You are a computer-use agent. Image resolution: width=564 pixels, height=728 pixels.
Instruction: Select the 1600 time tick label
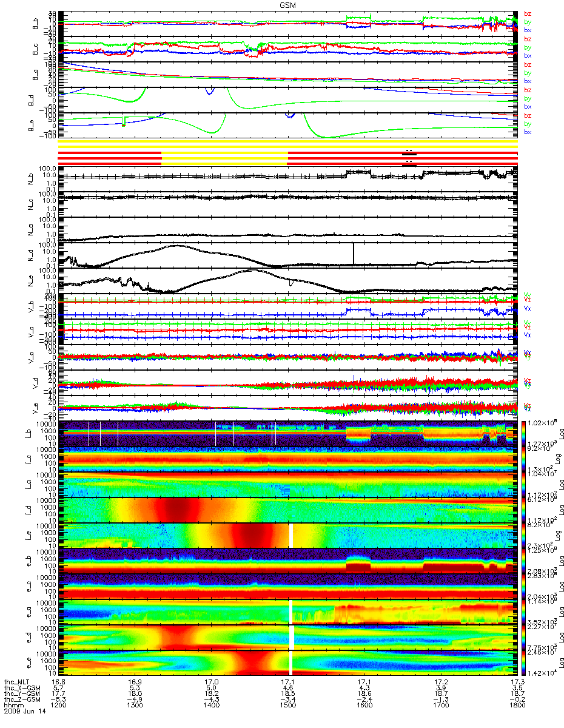364,706
